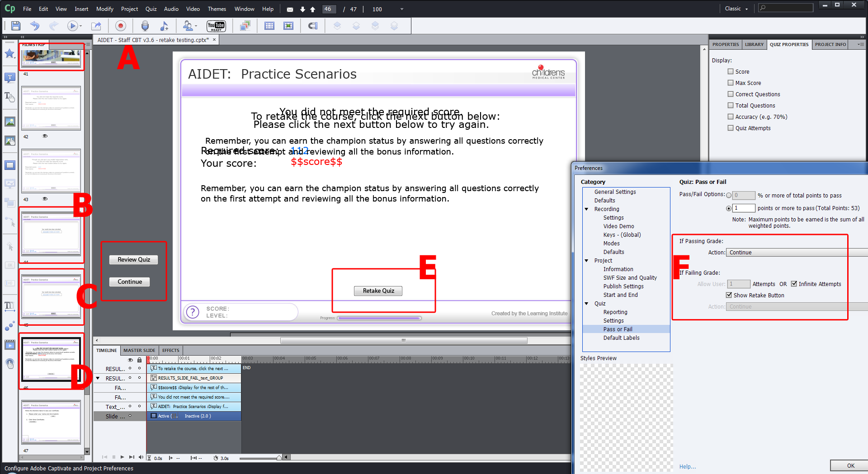Click the Help link in Preferences

click(687, 466)
